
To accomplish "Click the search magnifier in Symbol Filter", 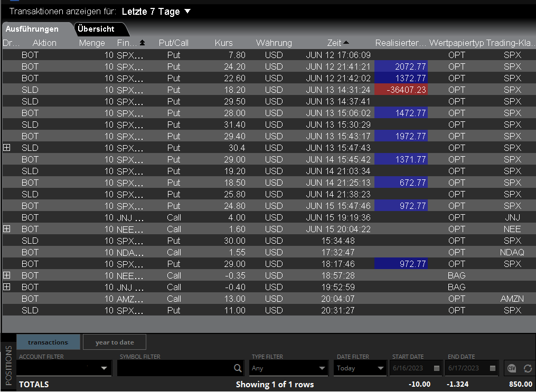I will pyautogui.click(x=238, y=368).
